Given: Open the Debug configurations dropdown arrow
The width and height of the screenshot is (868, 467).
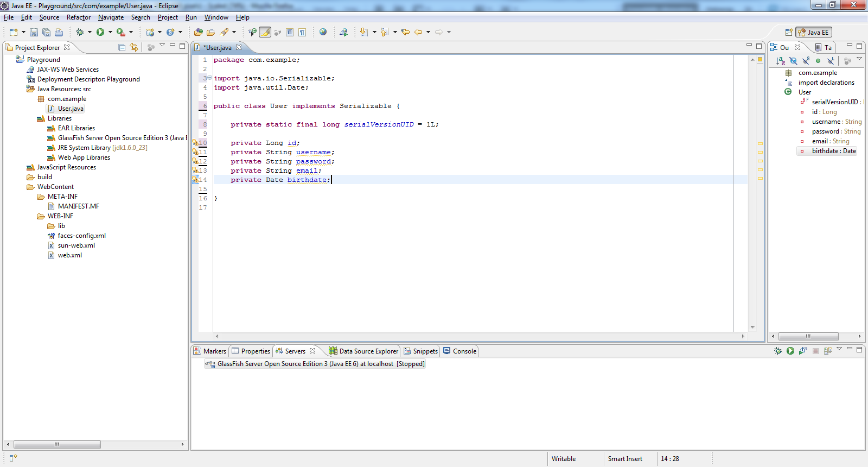Looking at the screenshot, I should point(90,32).
